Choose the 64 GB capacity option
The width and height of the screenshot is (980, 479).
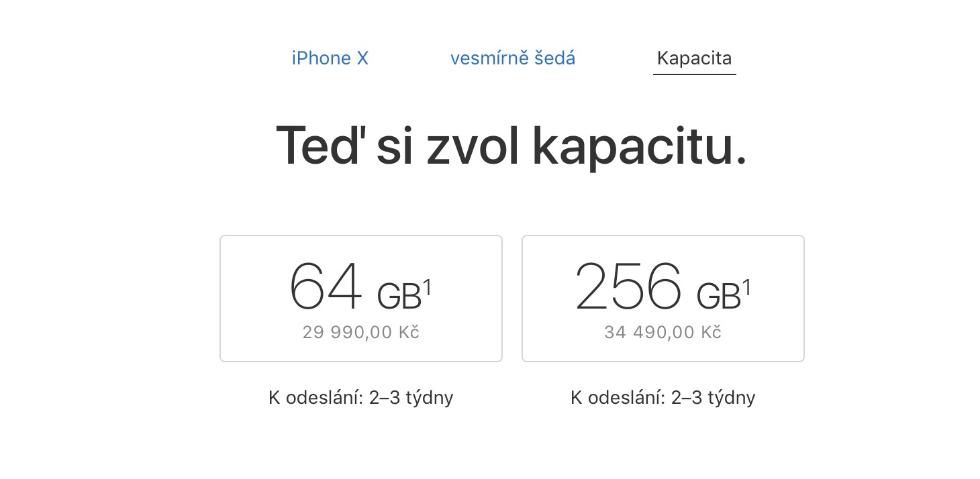click(x=360, y=298)
